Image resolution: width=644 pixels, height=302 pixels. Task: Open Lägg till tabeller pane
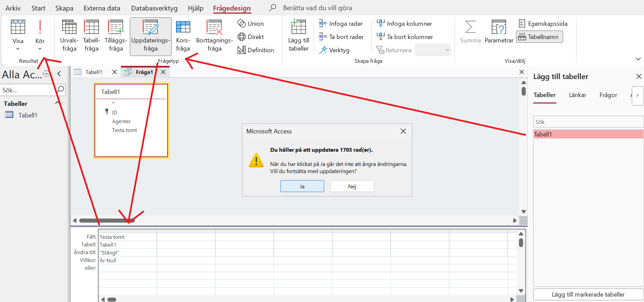click(x=299, y=36)
